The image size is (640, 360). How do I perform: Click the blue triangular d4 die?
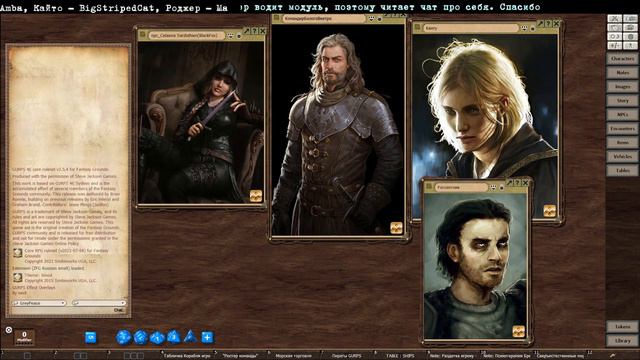tap(190, 337)
